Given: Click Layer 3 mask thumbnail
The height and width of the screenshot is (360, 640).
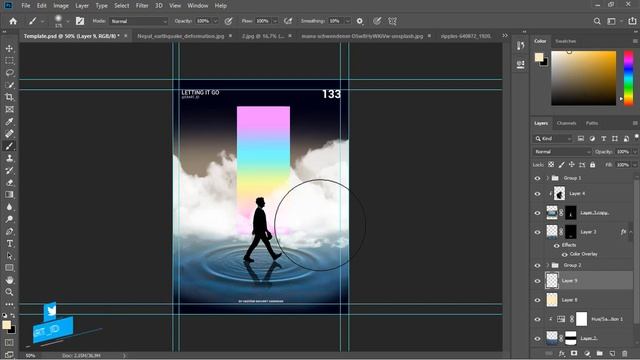Looking at the screenshot, I should tap(571, 232).
